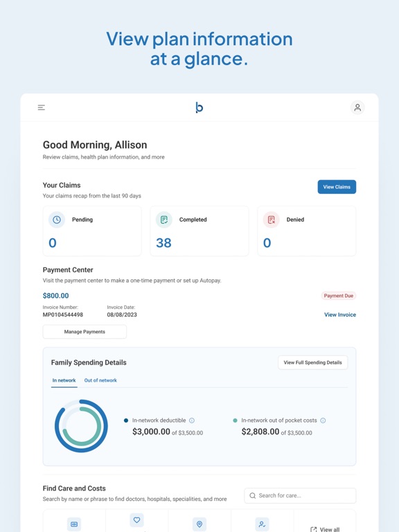Click View Full Spending Details
This screenshot has height=532, width=399.
[312, 362]
